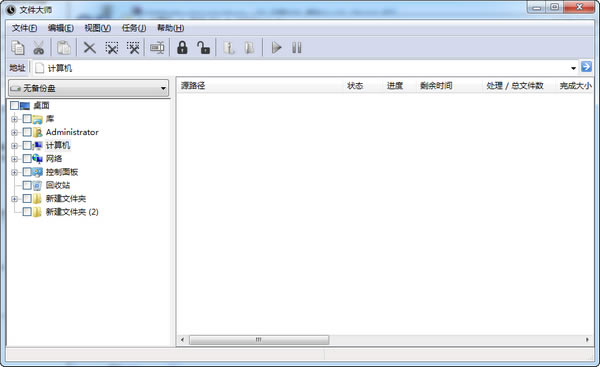The height and width of the screenshot is (367, 600).
Task: Check the Administrator checkbox
Action: [27, 132]
